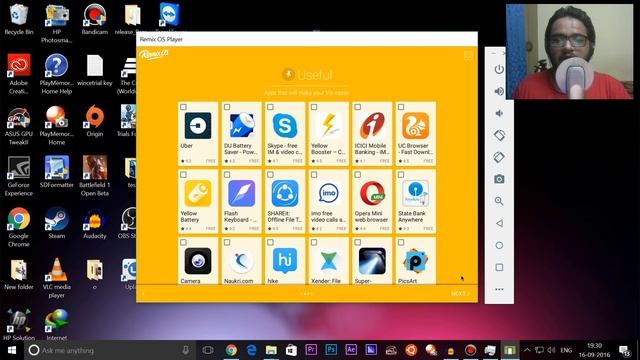Click the volume down icon in emulator sidebar

[499, 113]
